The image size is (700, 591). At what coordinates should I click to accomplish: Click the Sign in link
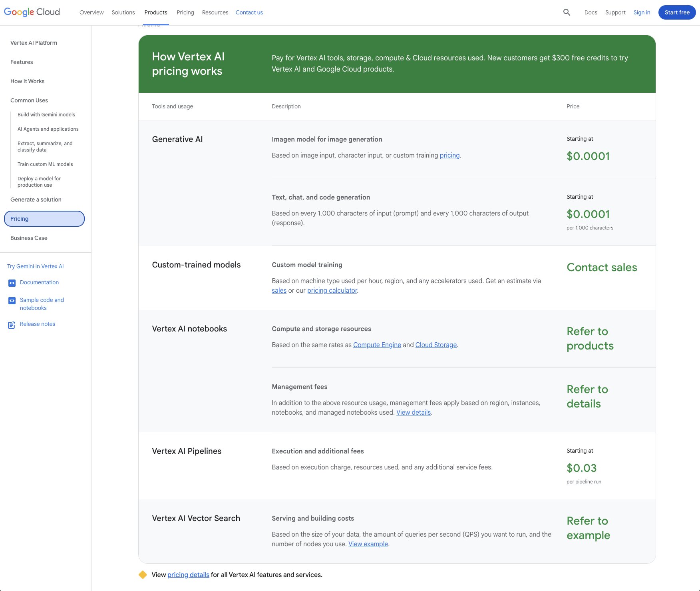[x=642, y=12]
